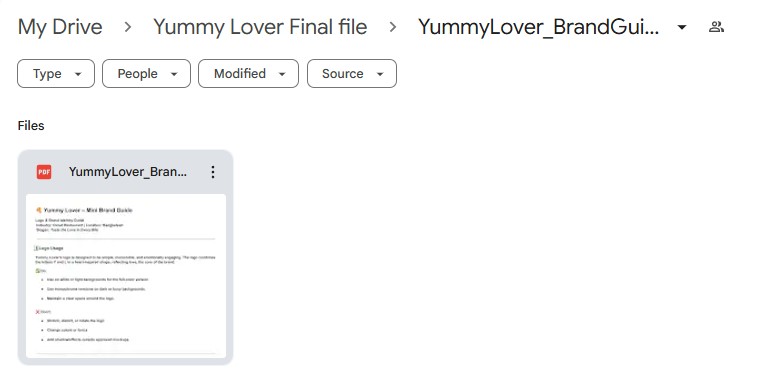Screen dimensions: 782x378
Task: Click the shared folder people icon
Action: pyautogui.click(x=716, y=27)
